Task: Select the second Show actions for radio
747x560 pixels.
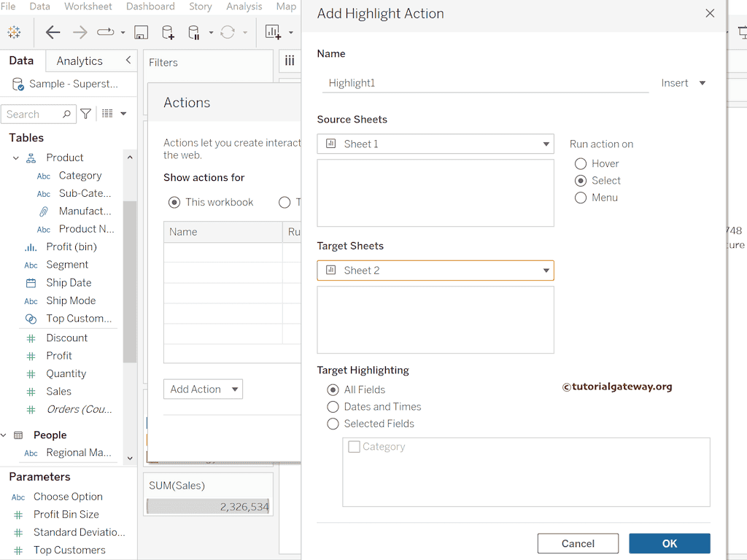Action: (x=285, y=203)
